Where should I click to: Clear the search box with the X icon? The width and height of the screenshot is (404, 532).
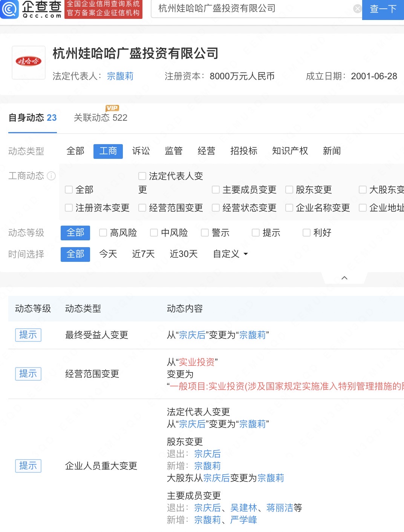(357, 9)
